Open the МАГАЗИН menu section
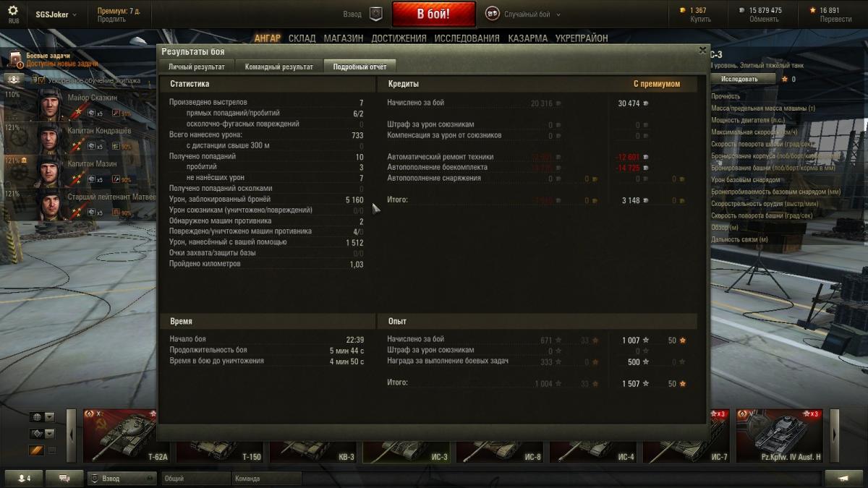 344,38
